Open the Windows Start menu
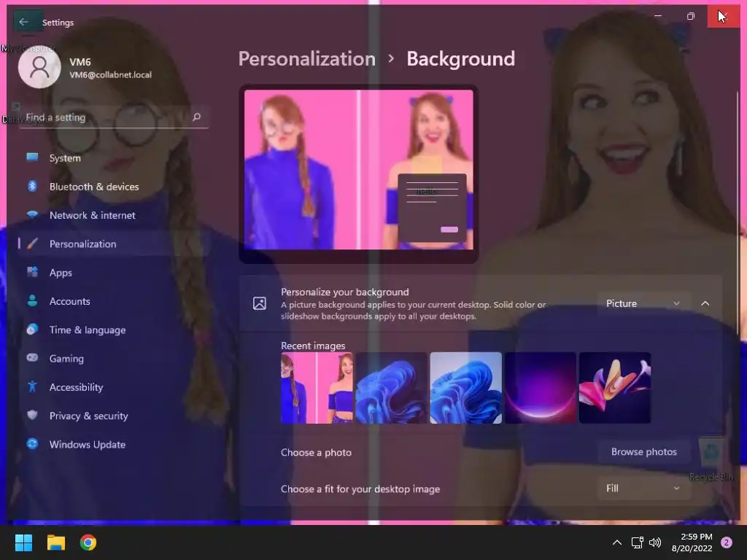This screenshot has width=747, height=560. pos(23,542)
